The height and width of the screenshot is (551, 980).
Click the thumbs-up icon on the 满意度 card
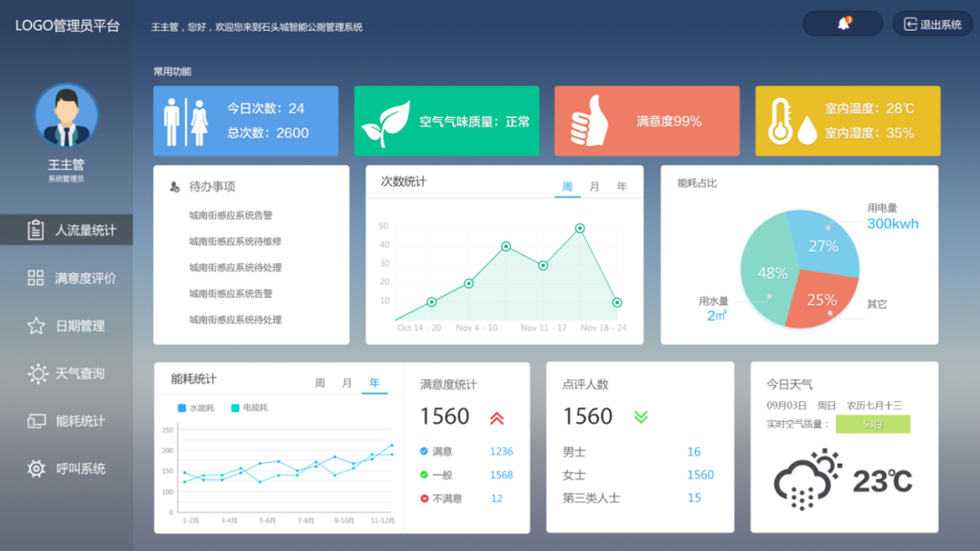pyautogui.click(x=590, y=122)
